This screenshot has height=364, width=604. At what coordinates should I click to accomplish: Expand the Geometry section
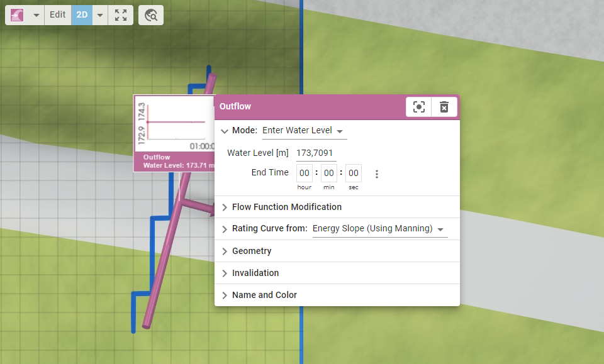[251, 251]
